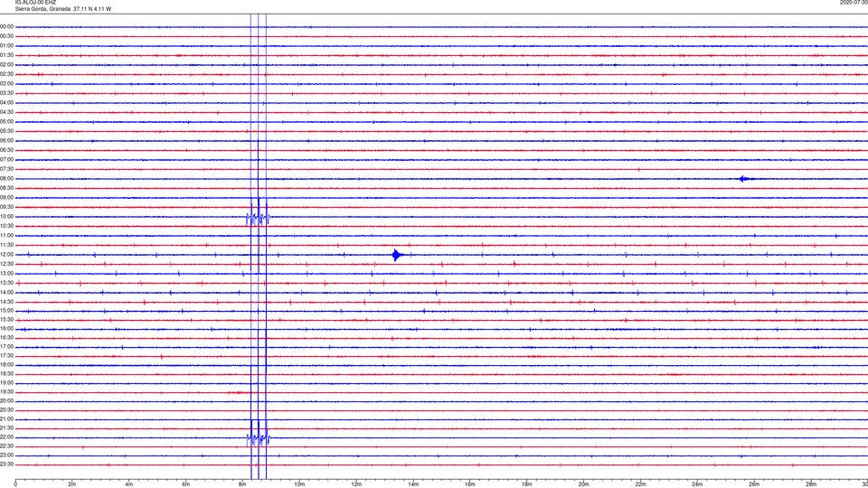Select the 01:00 trace time label
The height and width of the screenshot is (488, 868).
(x=6, y=46)
